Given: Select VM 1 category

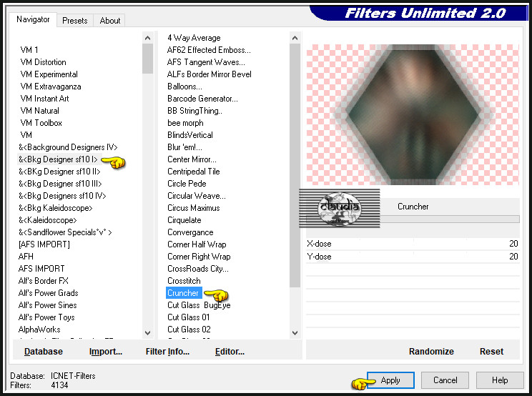Looking at the screenshot, I should click(x=29, y=50).
